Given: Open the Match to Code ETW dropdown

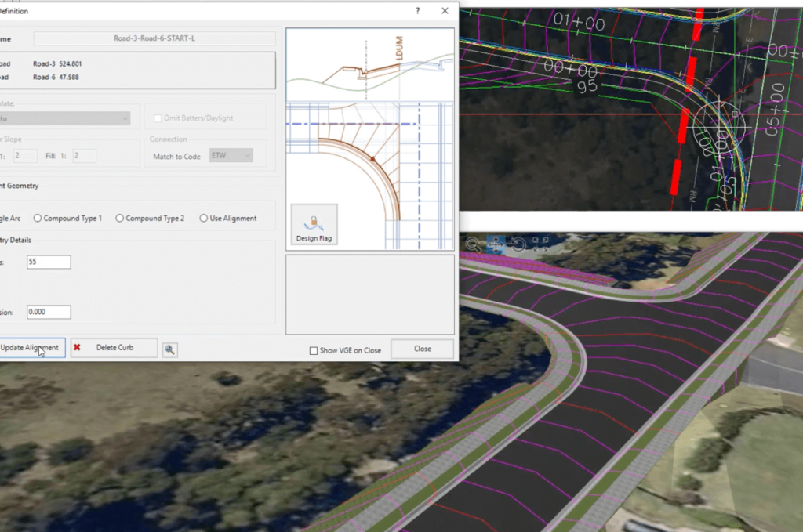Looking at the screenshot, I should point(231,156).
